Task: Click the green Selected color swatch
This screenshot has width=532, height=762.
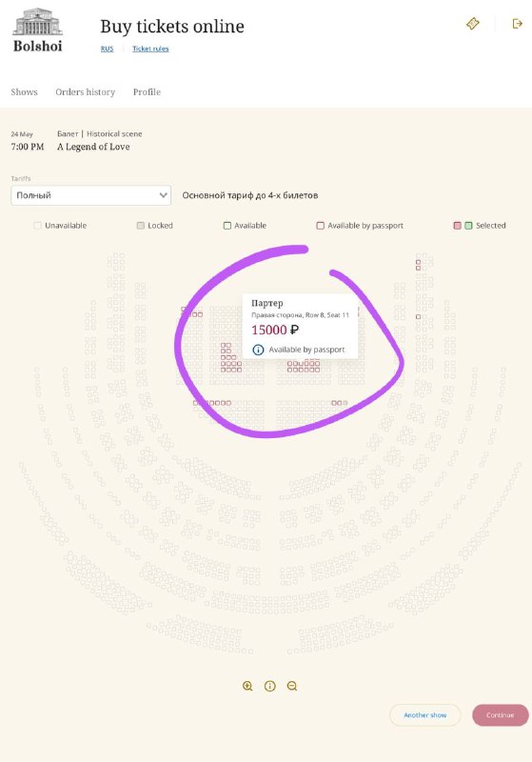Action: (468, 226)
